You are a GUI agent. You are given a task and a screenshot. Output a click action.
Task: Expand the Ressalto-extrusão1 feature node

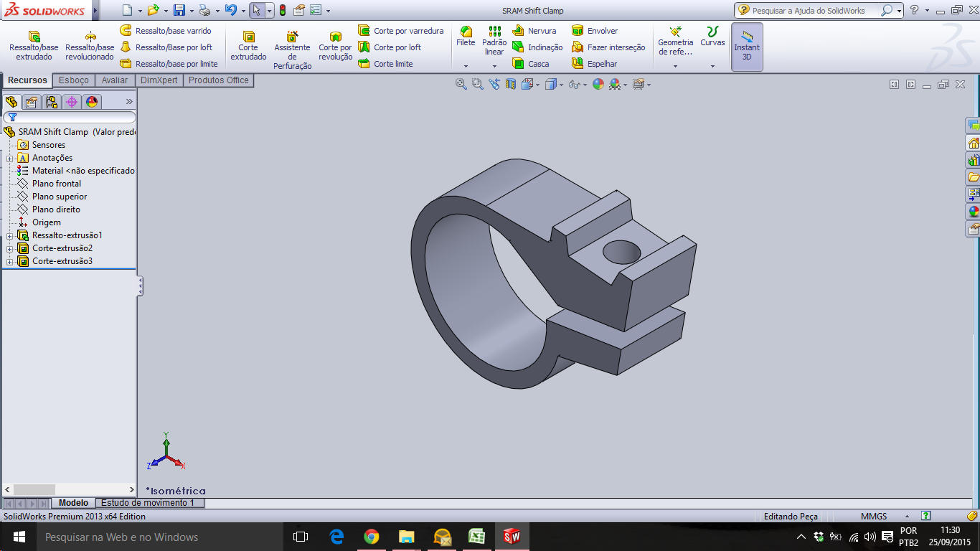10,235
